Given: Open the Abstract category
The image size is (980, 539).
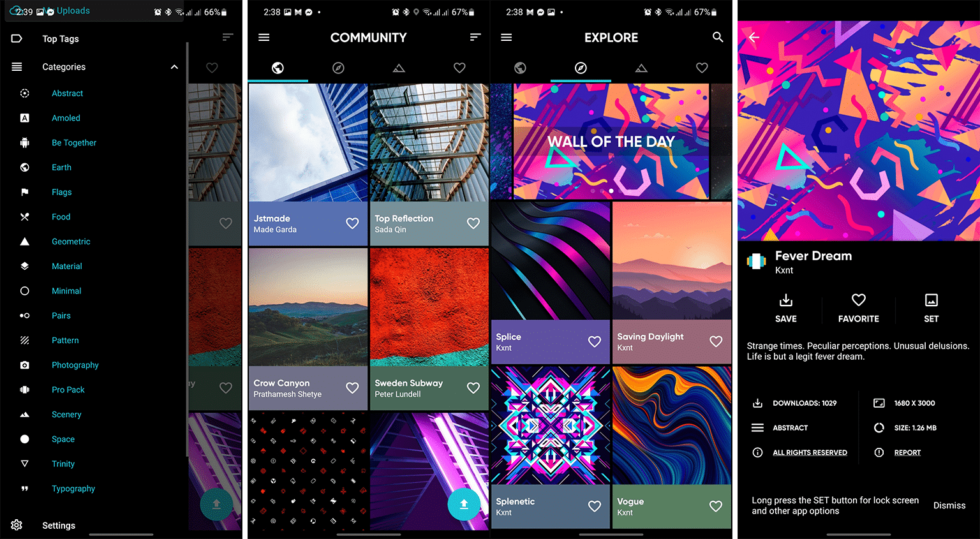Looking at the screenshot, I should pyautogui.click(x=67, y=93).
